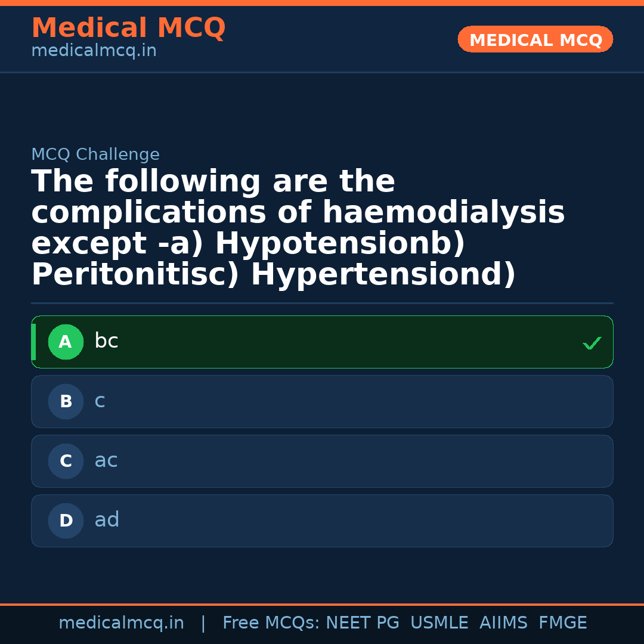Click the circular C badge icon
The height and width of the screenshot is (644, 644).
coord(66,461)
